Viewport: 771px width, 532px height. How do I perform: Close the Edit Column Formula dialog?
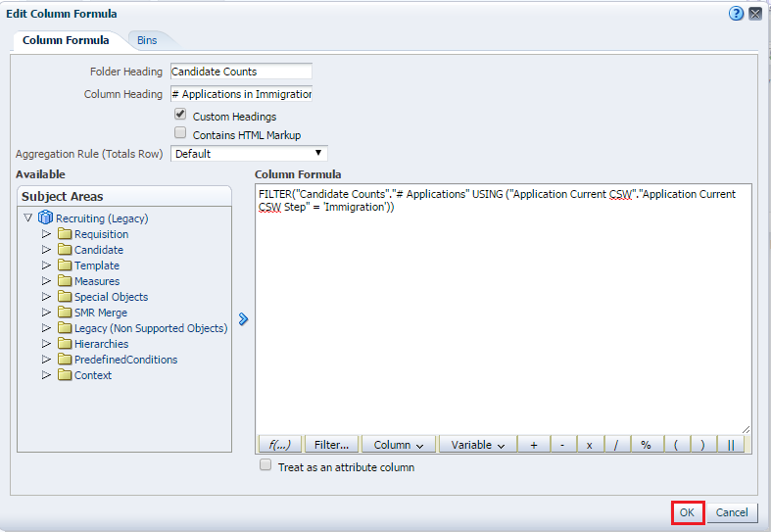click(755, 14)
